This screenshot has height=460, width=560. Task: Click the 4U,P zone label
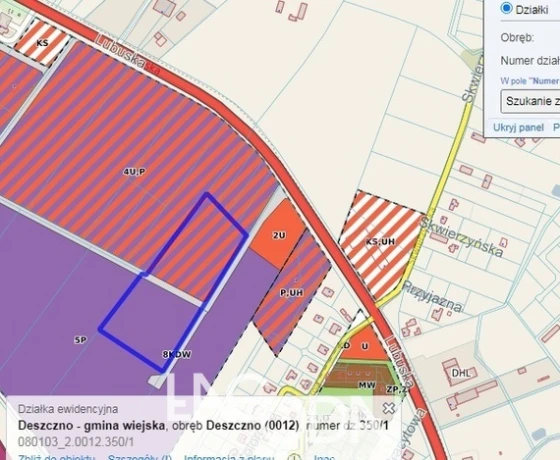pos(134,172)
